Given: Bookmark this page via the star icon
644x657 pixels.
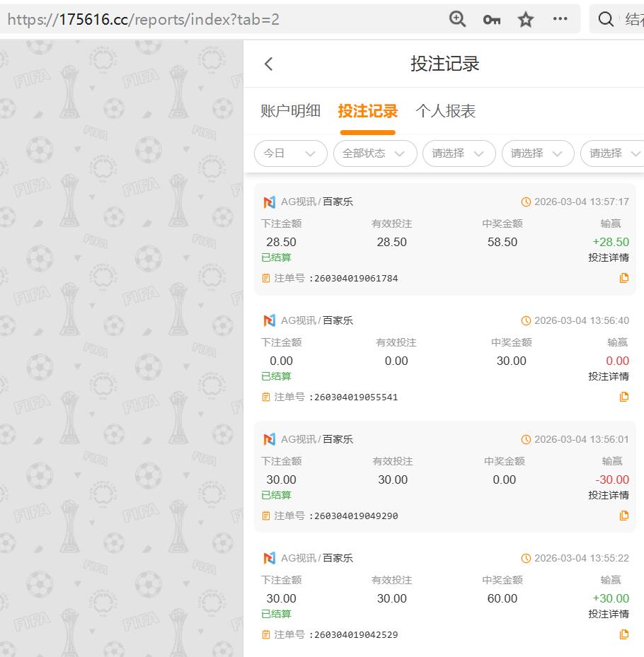Looking at the screenshot, I should click(525, 19).
